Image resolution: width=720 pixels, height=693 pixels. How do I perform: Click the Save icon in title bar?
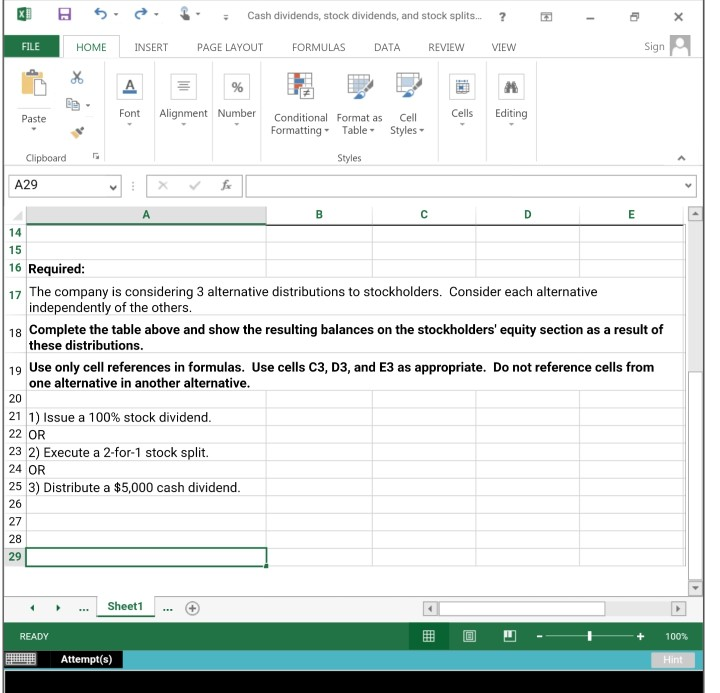pyautogui.click(x=65, y=16)
